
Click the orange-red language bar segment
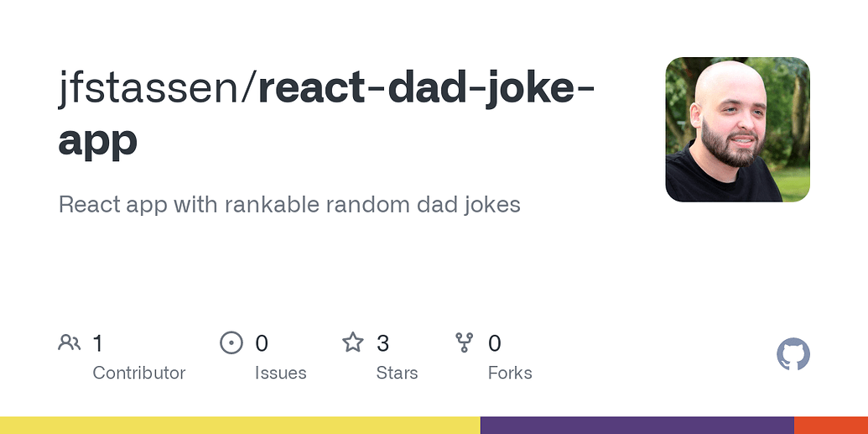[x=831, y=425]
